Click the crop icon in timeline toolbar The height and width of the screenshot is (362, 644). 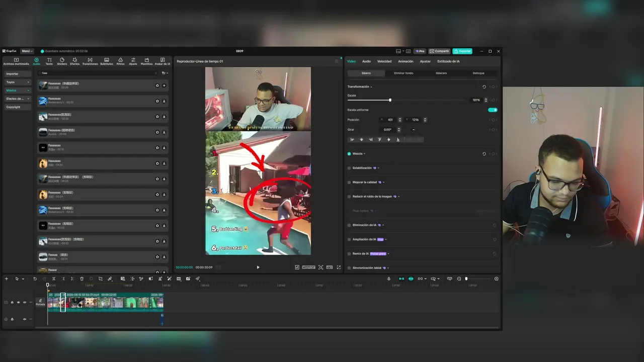pos(100,279)
